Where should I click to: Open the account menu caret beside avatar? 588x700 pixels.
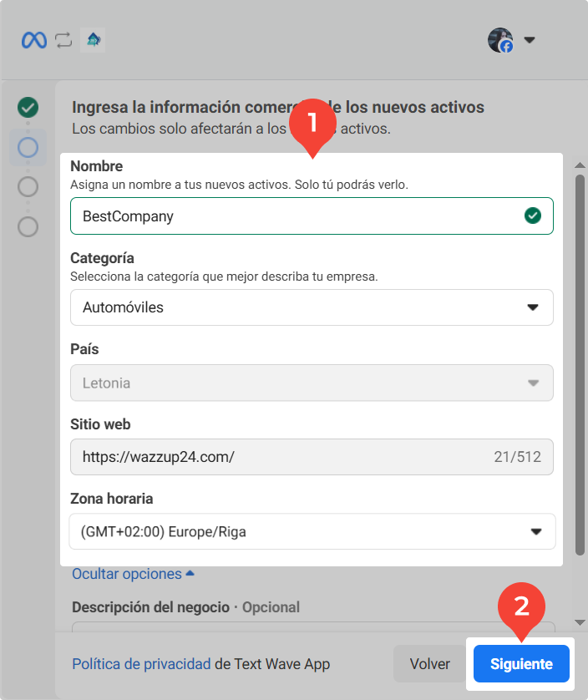click(529, 40)
